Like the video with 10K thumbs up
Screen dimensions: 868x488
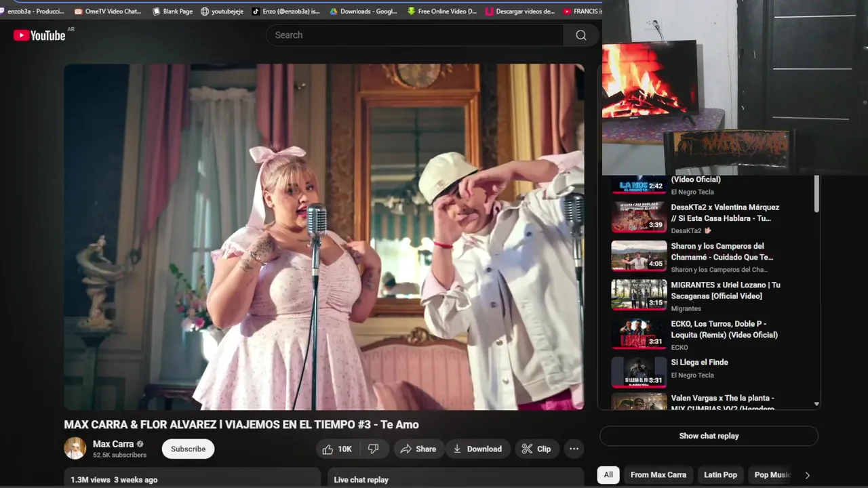click(x=338, y=449)
